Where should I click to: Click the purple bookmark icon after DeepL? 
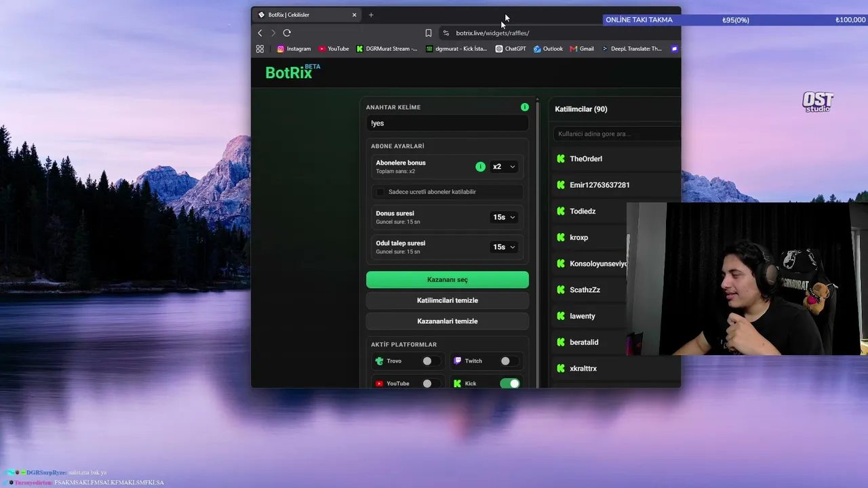pos(674,49)
